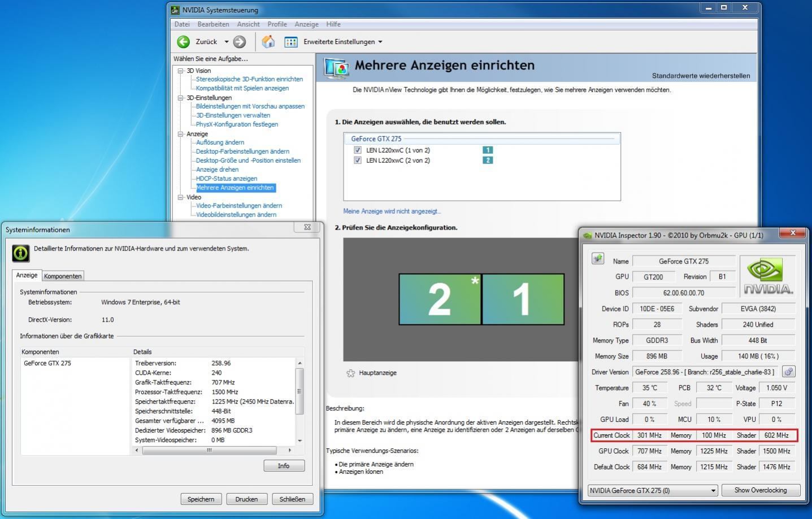
Task: Click the NVIDIA logo in Inspector
Action: [x=768, y=276]
